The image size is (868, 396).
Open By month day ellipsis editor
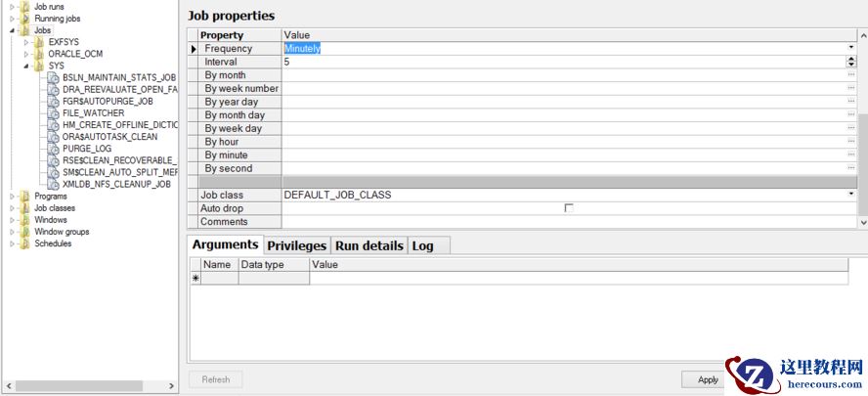851,114
